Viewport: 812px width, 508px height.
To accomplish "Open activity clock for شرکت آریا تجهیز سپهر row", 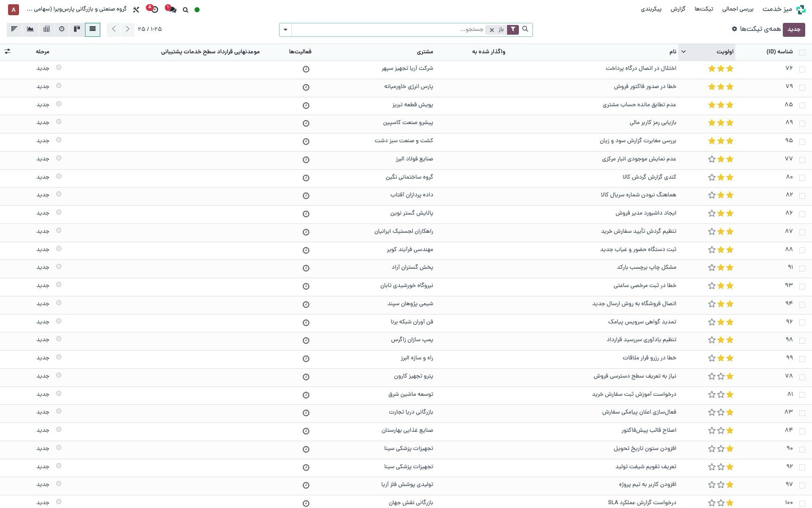I will (306, 69).
